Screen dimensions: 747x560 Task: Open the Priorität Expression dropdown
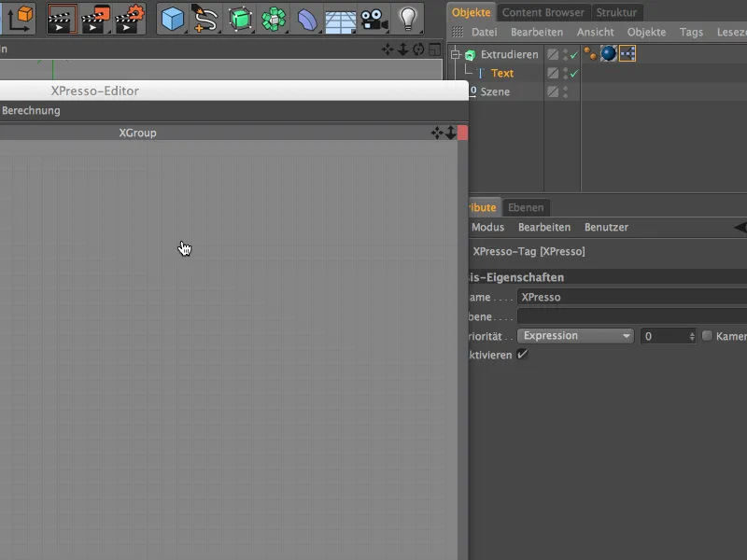[x=575, y=336]
